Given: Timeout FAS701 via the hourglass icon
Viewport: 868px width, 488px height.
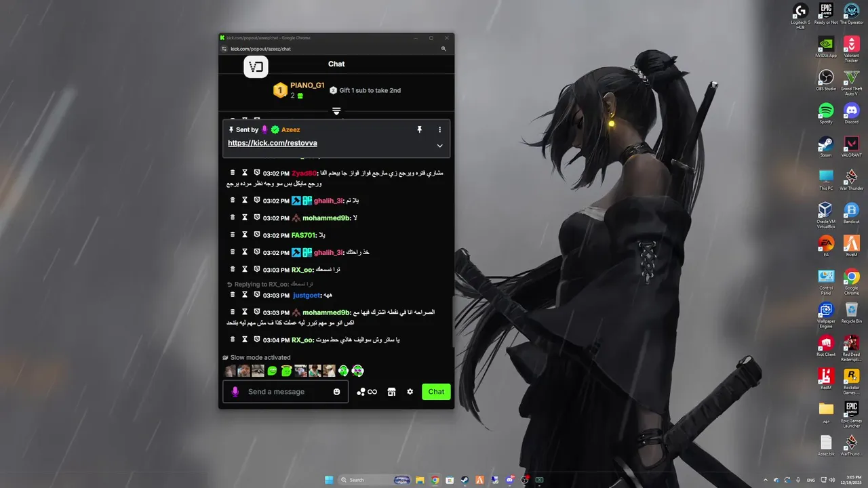Looking at the screenshot, I should (245, 235).
